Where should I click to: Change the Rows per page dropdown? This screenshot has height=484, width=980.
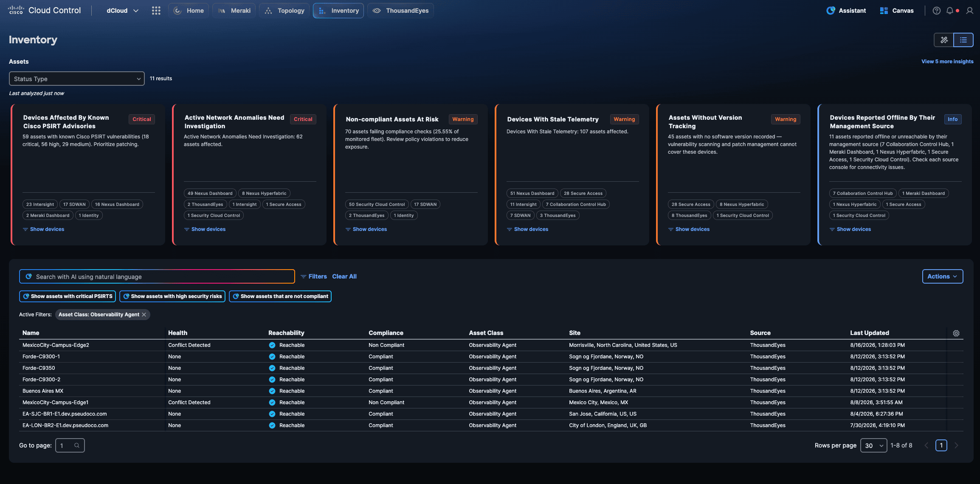tap(873, 445)
